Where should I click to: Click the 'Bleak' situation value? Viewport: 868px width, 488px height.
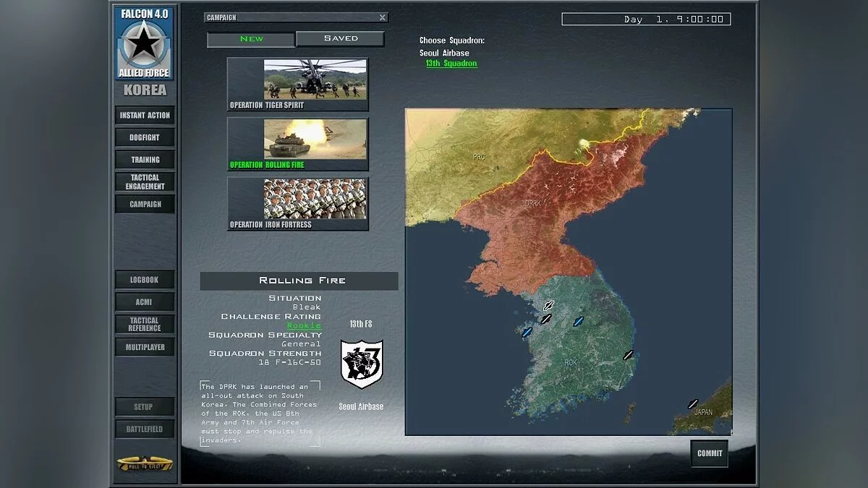[307, 307]
